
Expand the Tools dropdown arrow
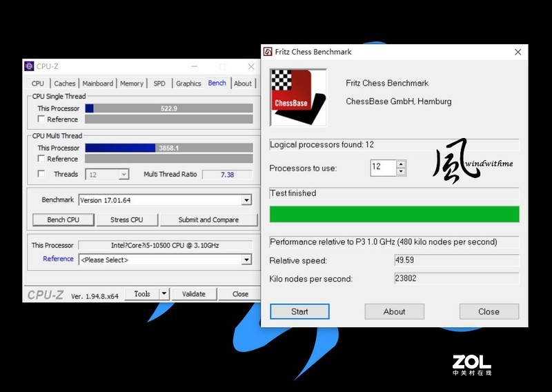coord(164,294)
